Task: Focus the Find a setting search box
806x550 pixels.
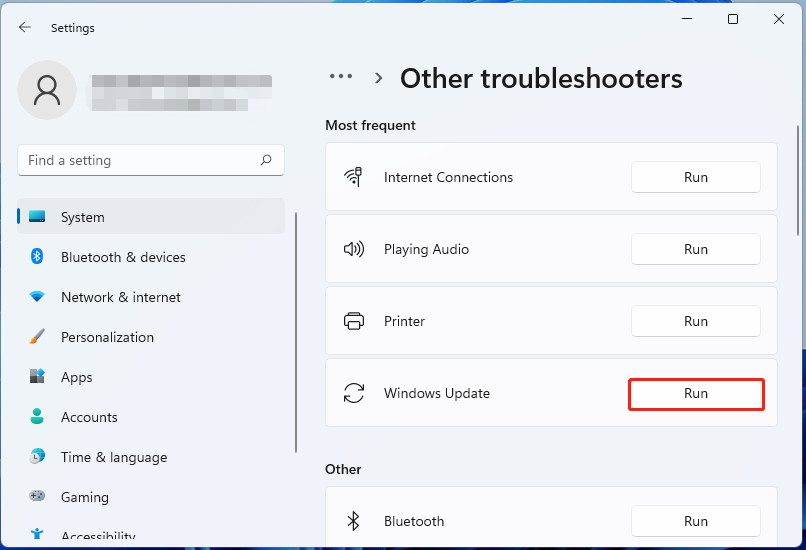Action: click(151, 160)
